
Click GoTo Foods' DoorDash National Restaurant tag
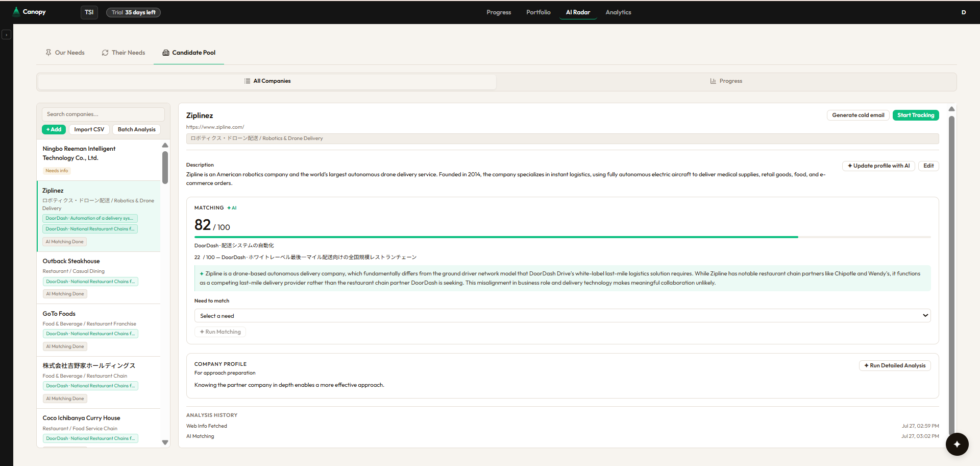pyautogui.click(x=90, y=334)
